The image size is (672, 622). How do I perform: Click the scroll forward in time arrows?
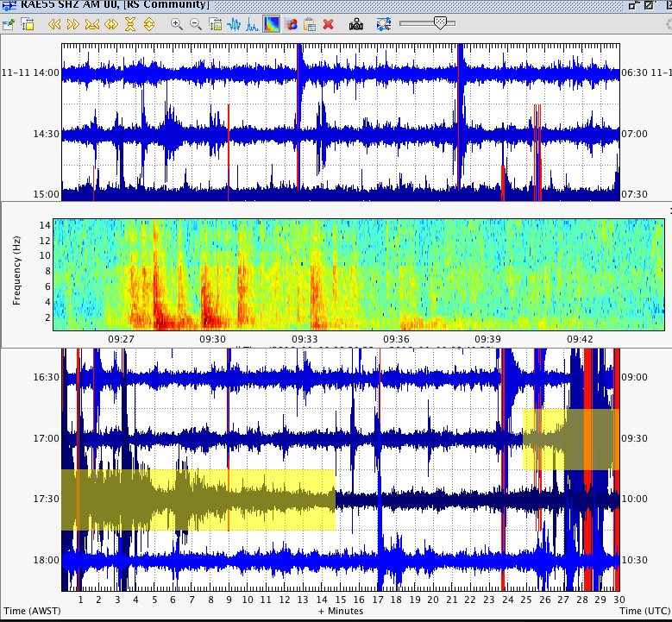coord(72,24)
